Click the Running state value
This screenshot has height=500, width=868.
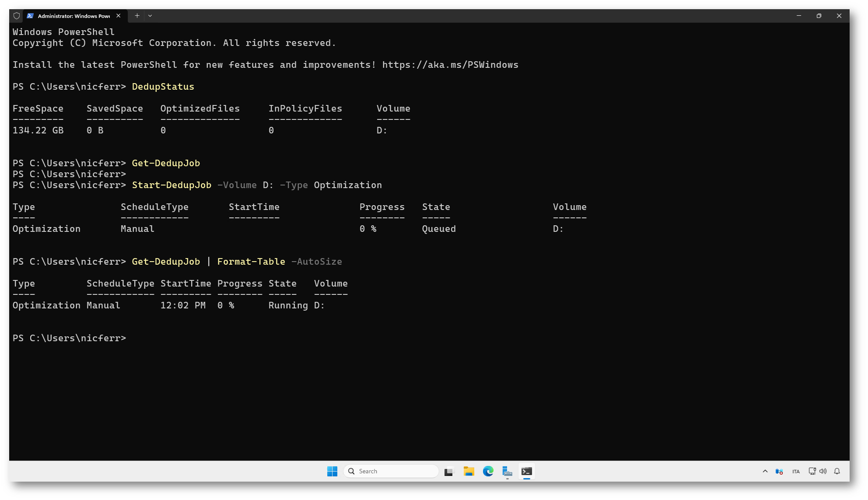point(288,305)
